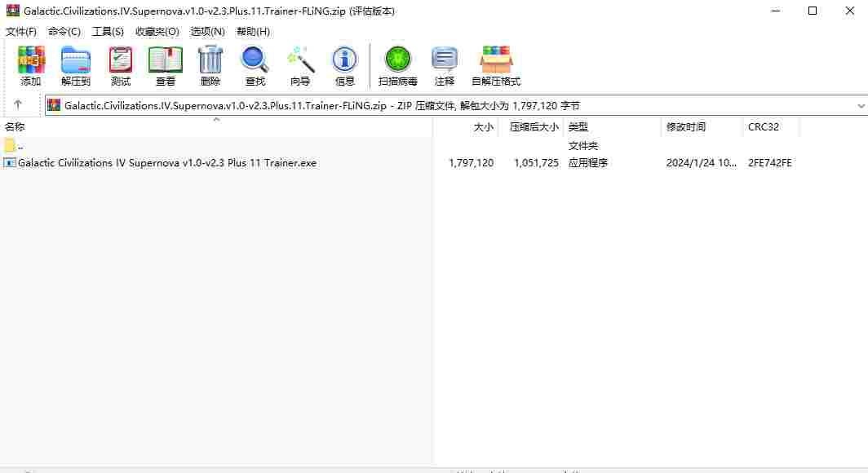The image size is (868, 473).
Task: Click the 2024/1/24 modified date cell
Action: 702,162
